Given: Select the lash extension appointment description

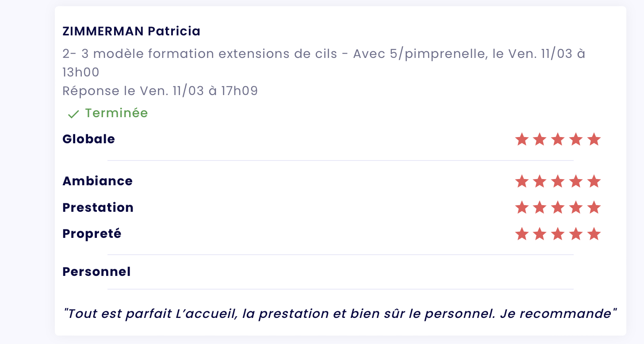Looking at the screenshot, I should pos(324,54).
